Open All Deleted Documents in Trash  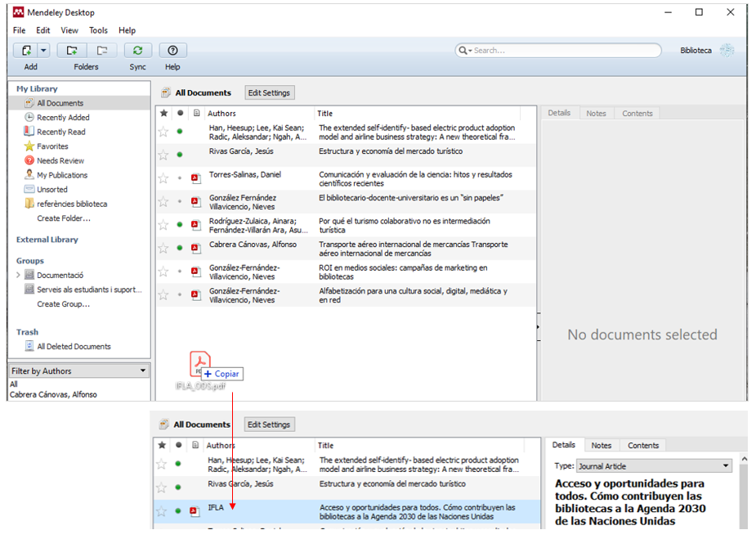tap(74, 347)
